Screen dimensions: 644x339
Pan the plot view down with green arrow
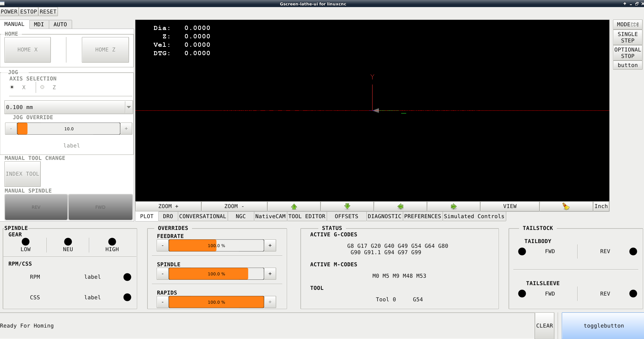click(x=347, y=206)
